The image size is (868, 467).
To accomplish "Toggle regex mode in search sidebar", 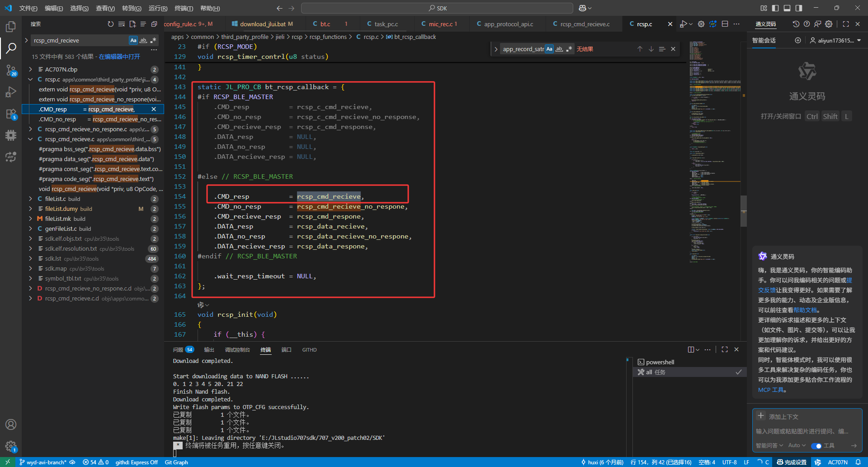I will click(153, 40).
